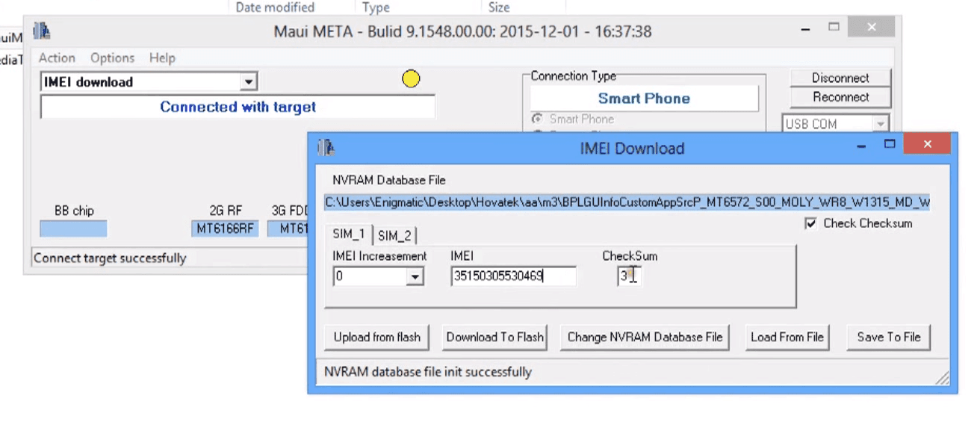The width and height of the screenshot is (980, 425).
Task: Click Download To Flash button
Action: tap(494, 337)
